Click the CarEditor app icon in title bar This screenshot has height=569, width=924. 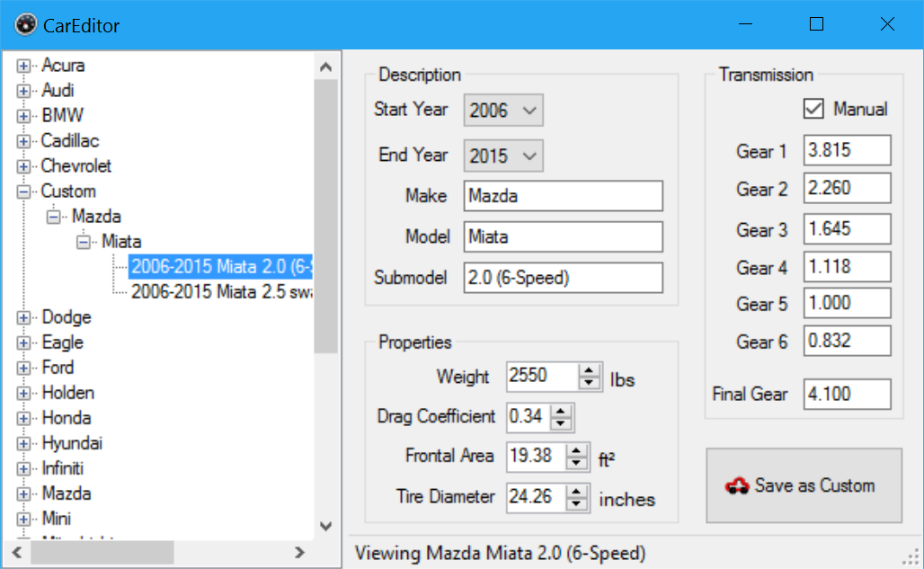(x=26, y=25)
